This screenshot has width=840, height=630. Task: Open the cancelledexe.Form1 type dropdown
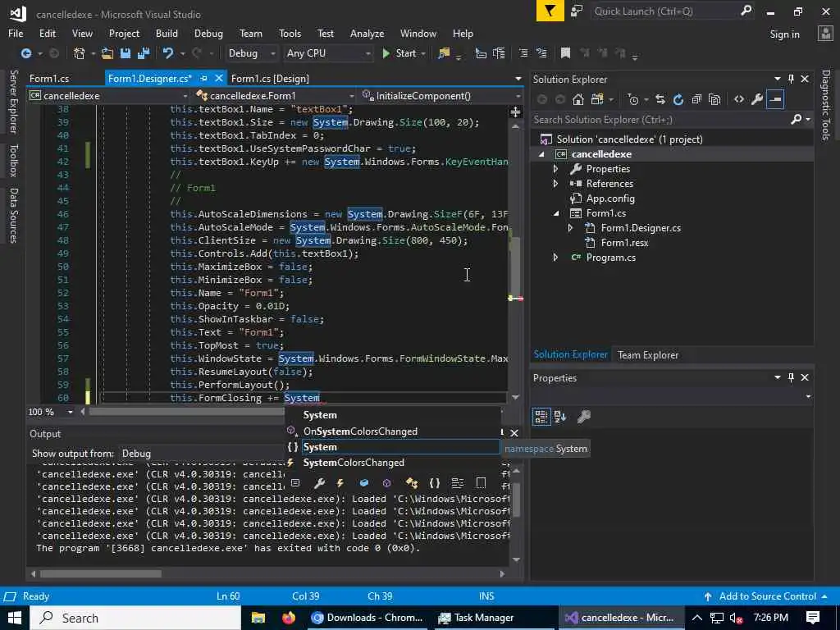(x=276, y=96)
